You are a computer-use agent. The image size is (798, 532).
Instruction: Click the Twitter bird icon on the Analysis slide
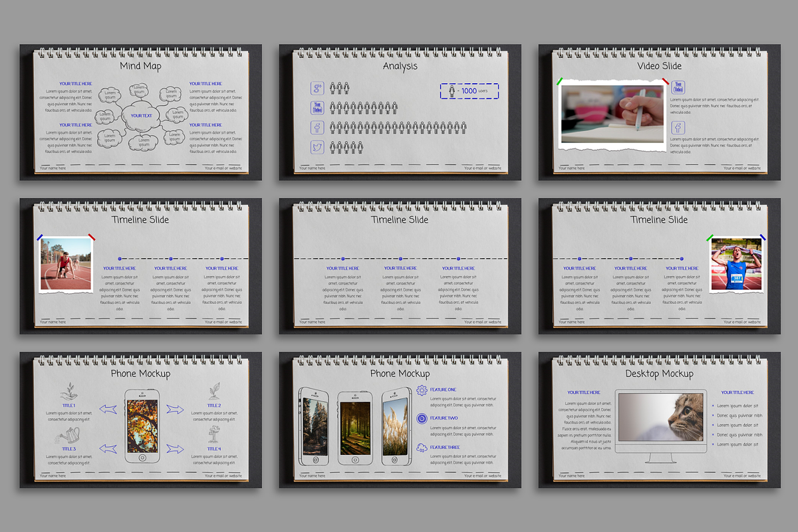(x=318, y=148)
